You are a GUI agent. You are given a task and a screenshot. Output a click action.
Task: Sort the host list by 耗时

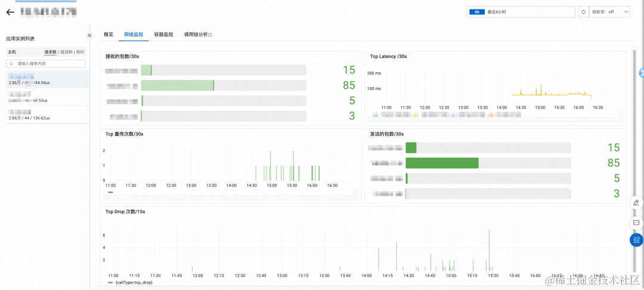tap(80, 52)
